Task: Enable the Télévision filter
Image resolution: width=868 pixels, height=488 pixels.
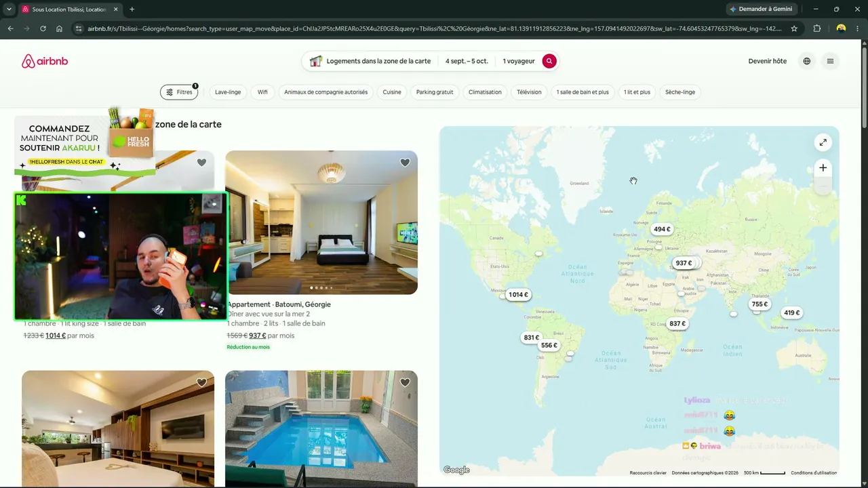Action: click(x=529, y=92)
